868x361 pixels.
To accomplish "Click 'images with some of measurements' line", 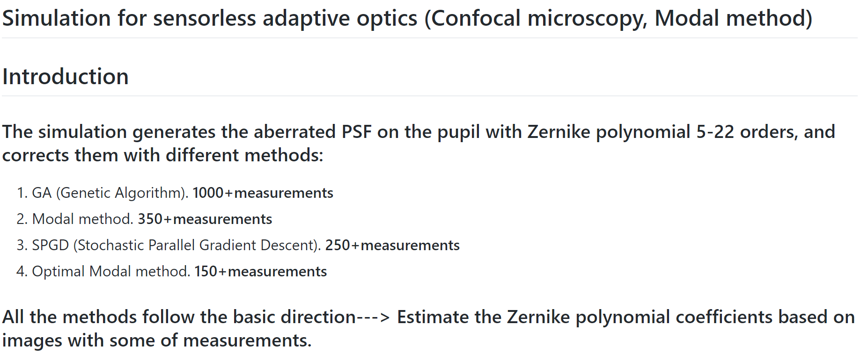I will pyautogui.click(x=156, y=340).
